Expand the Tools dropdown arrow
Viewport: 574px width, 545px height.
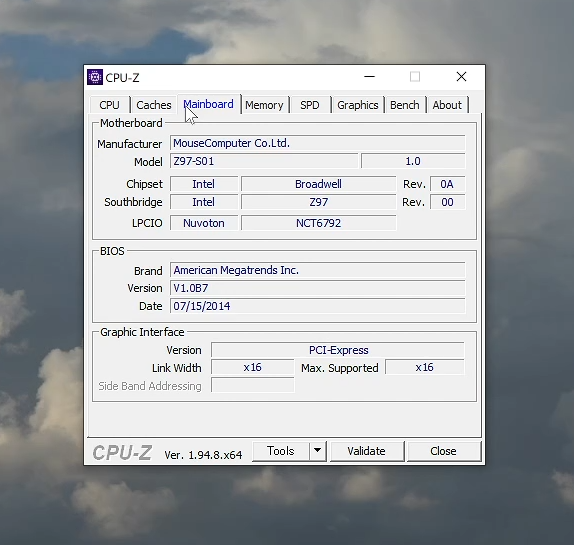pos(318,451)
